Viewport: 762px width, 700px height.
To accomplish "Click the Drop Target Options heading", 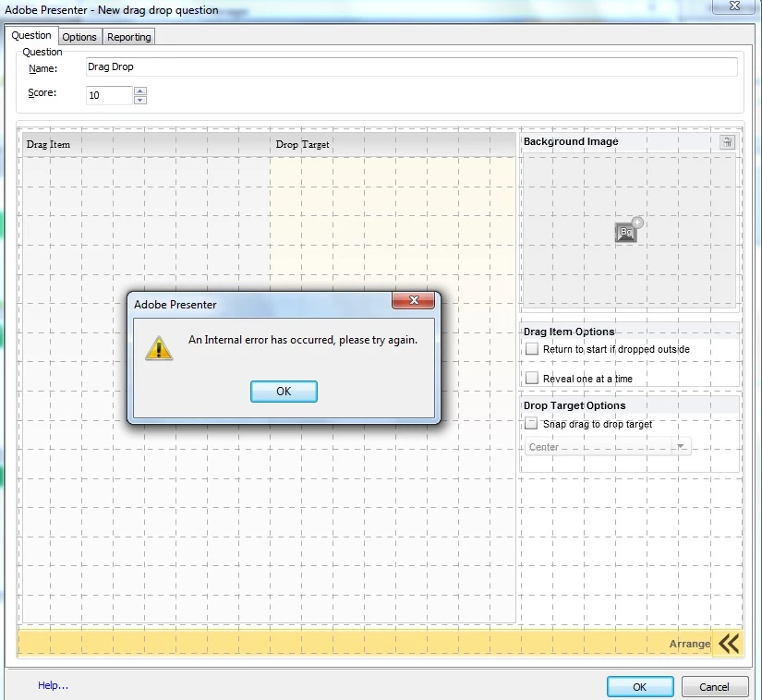I will pyautogui.click(x=575, y=405).
